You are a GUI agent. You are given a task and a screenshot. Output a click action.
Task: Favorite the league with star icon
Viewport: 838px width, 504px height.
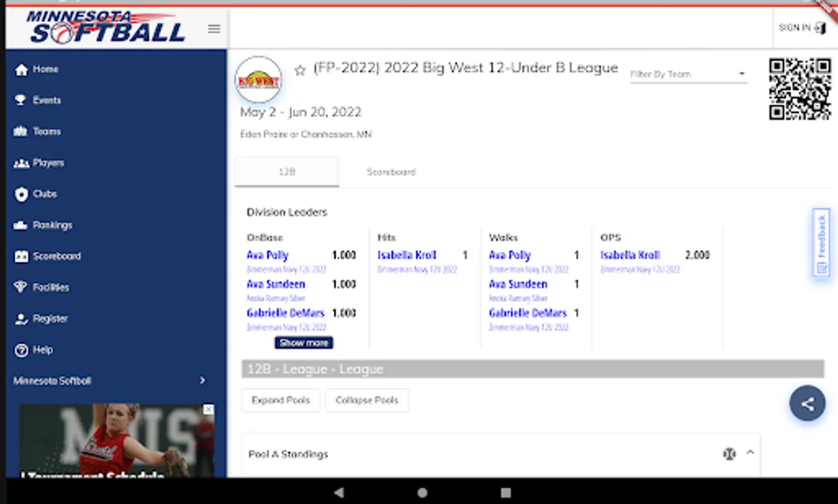tap(300, 70)
